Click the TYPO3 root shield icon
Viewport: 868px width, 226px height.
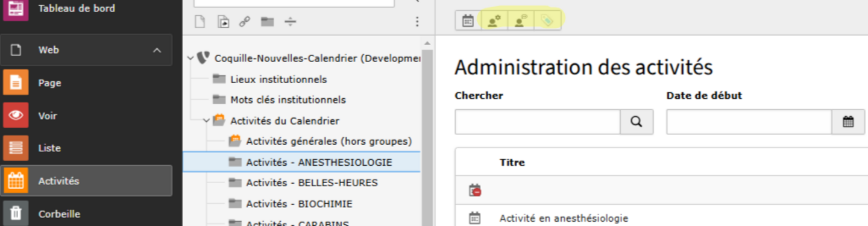click(203, 58)
